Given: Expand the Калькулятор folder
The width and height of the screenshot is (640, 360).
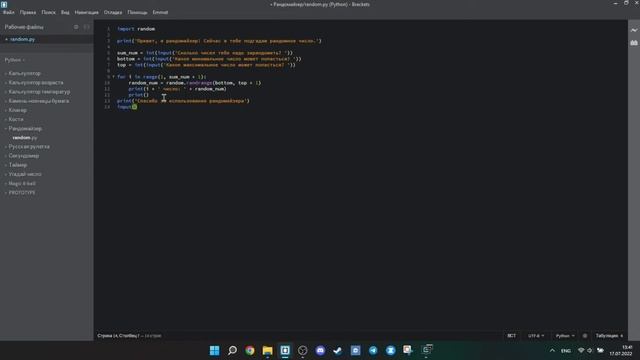Looking at the screenshot, I should pos(24,73).
